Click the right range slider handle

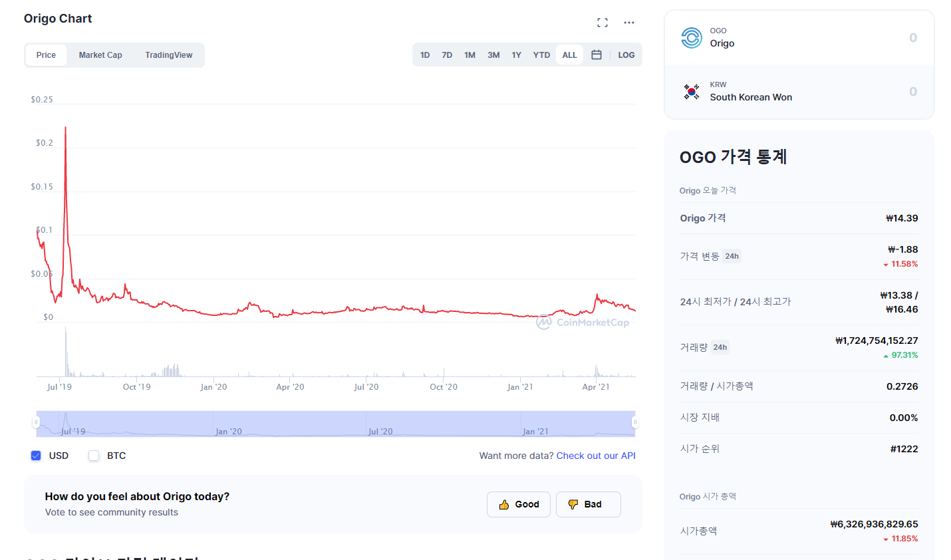pyautogui.click(x=635, y=422)
